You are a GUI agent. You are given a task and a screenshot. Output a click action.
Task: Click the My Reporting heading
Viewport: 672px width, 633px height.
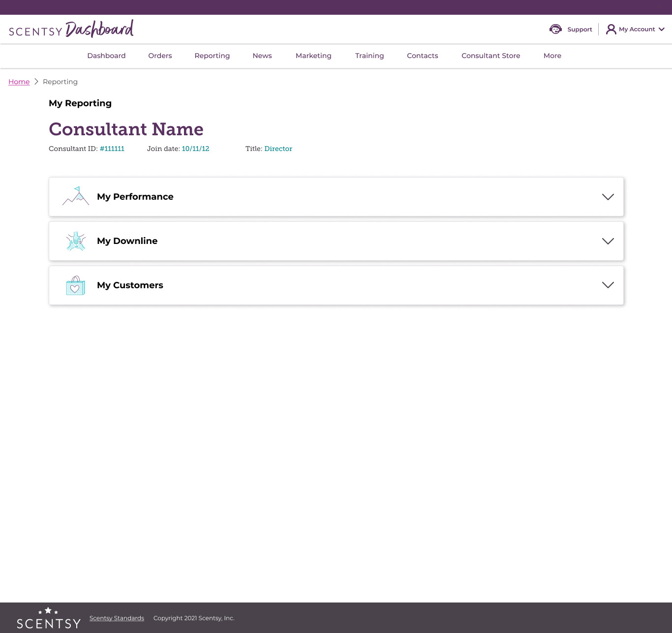click(x=80, y=103)
